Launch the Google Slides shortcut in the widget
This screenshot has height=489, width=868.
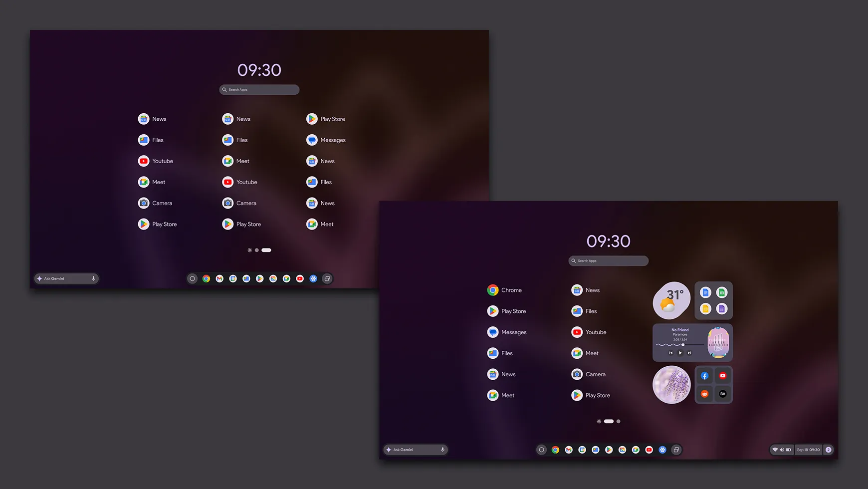[705, 309]
